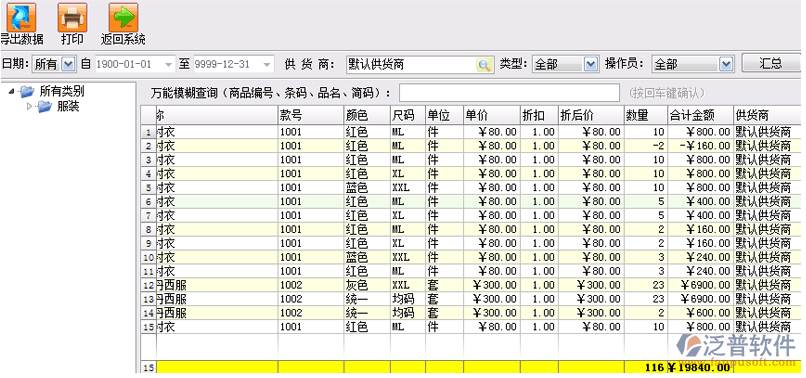Image resolution: width=806 pixels, height=378 pixels.
Task: Select row 2 with negative quantity
Action: pyautogui.click(x=470, y=146)
